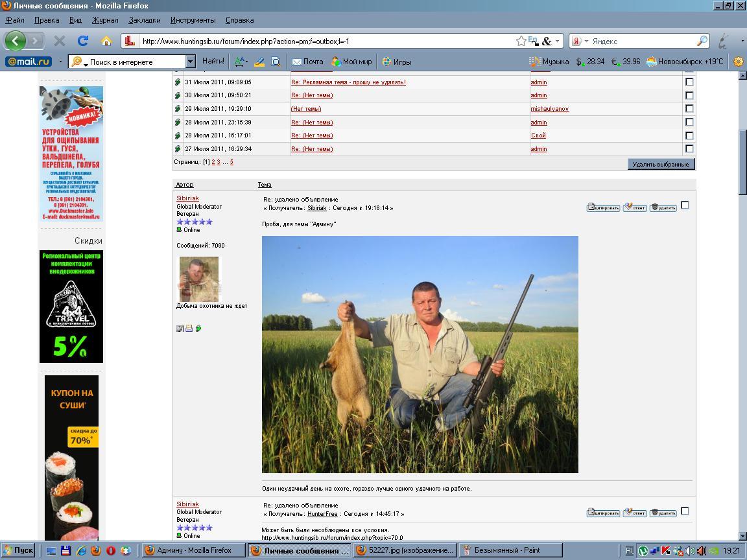
Task: Open Opera from quick launch bar
Action: click(110, 550)
